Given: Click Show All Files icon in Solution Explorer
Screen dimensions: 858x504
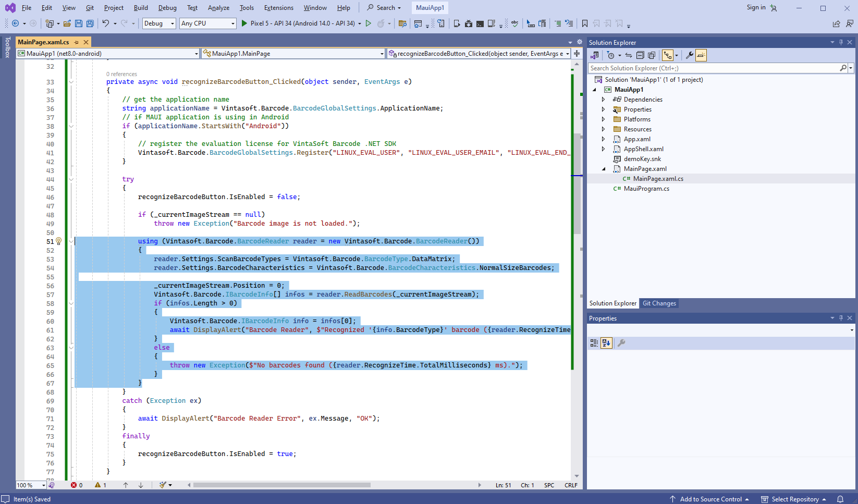Looking at the screenshot, I should pos(652,55).
